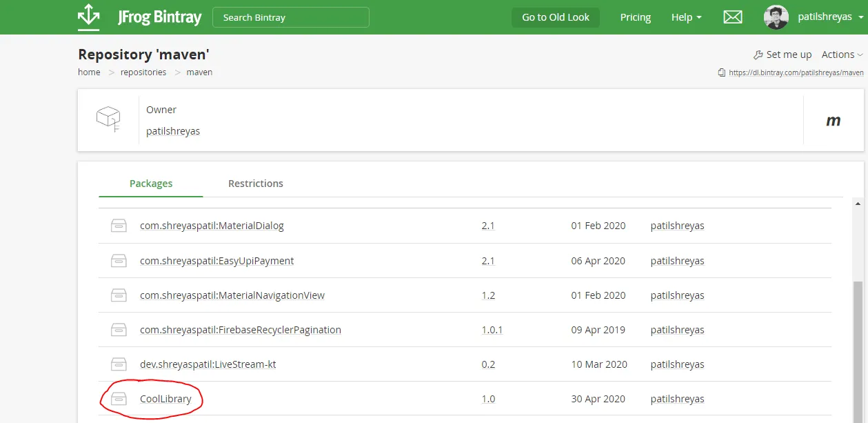
Task: Click the Go to Old Look button
Action: click(x=555, y=17)
